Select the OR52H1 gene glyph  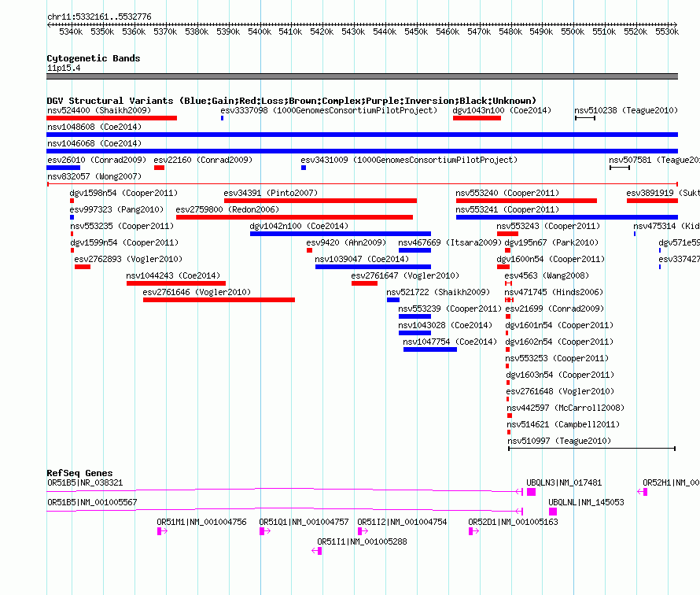[x=642, y=492]
